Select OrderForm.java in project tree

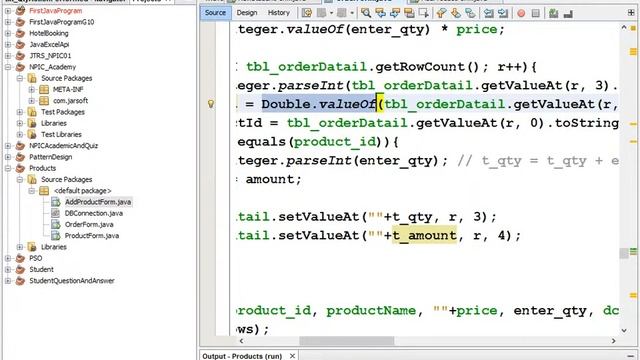click(89, 224)
